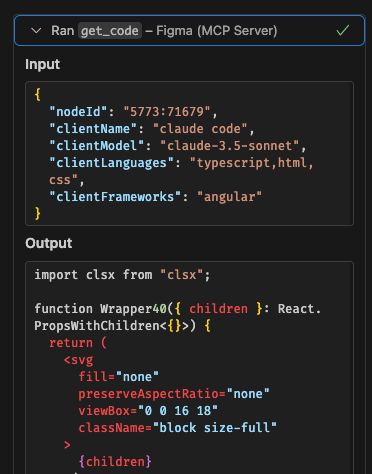The image size is (372, 474).
Task: Click the closing yellow brace of input JSON
Action: pyautogui.click(x=38, y=213)
